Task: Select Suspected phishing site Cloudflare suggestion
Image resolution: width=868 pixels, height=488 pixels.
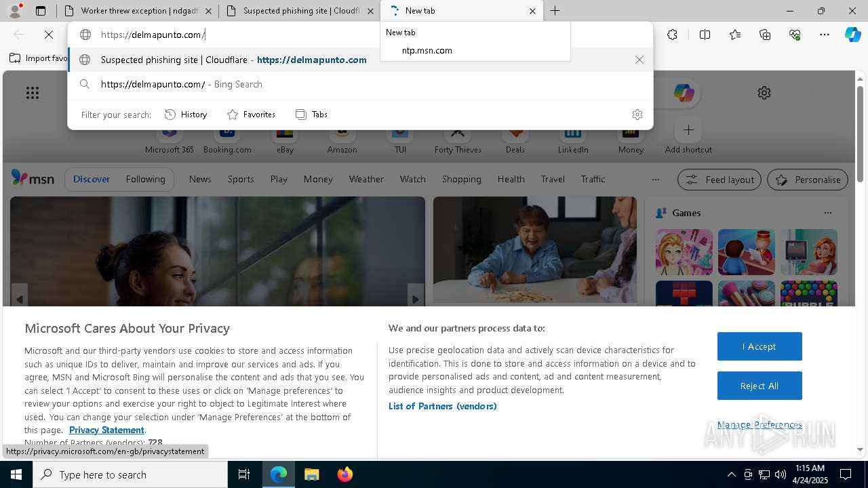Action: coord(360,60)
